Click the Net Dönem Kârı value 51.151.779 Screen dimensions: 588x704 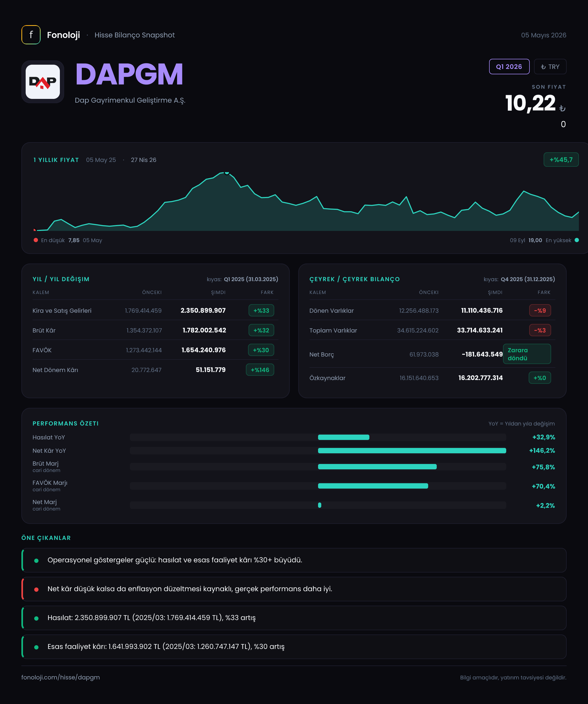pyautogui.click(x=211, y=370)
